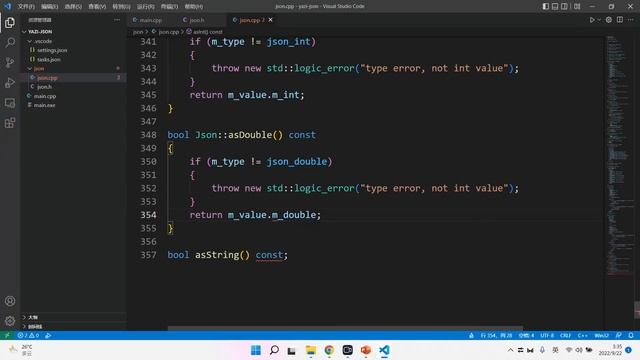The height and width of the screenshot is (360, 640).
Task: Click the feedback icon in status bar
Action: pos(619,335)
